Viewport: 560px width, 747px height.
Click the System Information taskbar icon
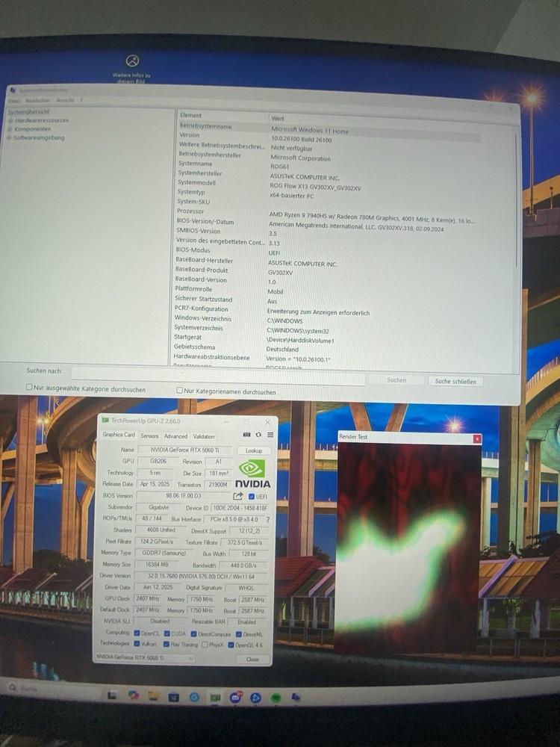[296, 698]
